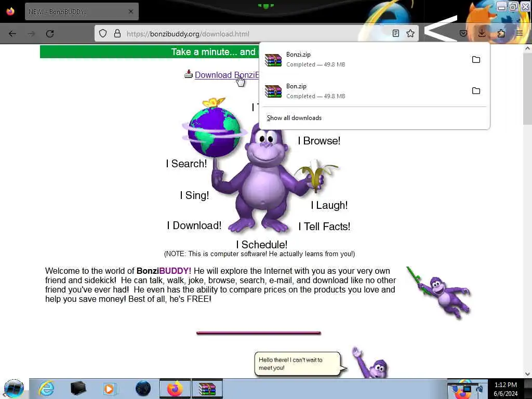532x399 pixels.
Task: Click the download disk icon beside the link
Action: [188, 74]
